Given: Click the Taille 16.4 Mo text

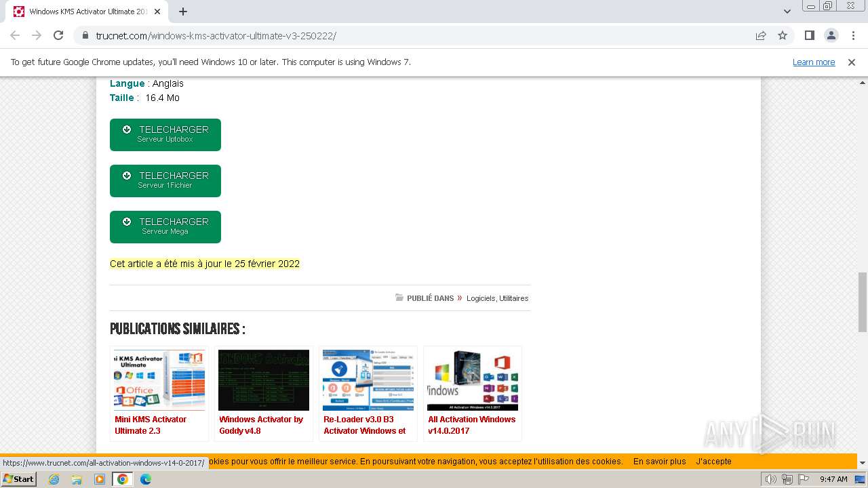Looking at the screenshot, I should click(144, 98).
